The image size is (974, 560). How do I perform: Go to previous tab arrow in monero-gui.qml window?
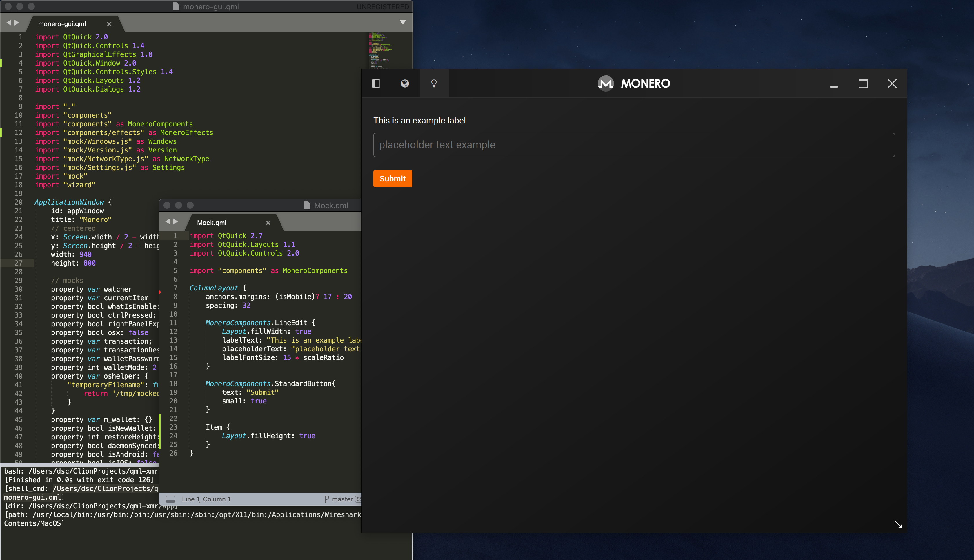[x=8, y=23]
